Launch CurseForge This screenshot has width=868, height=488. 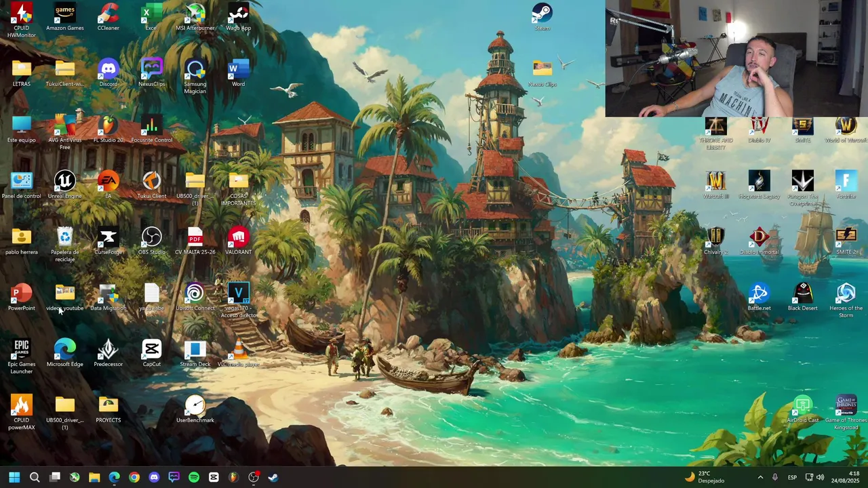[108, 241]
